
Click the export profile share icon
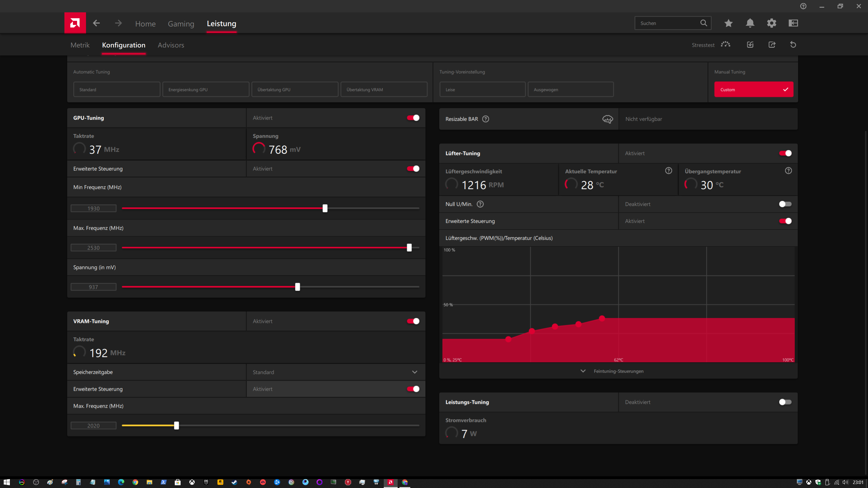tap(772, 45)
